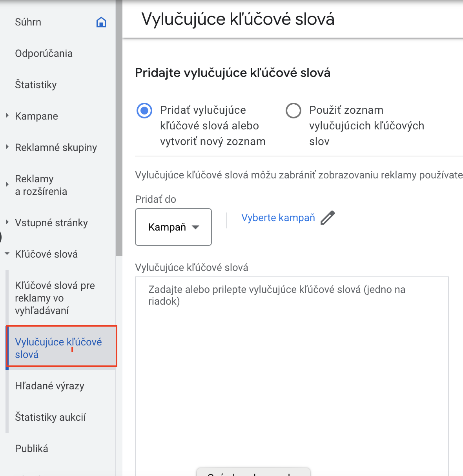Expand the Kampane section arrow
The height and width of the screenshot is (476, 463).
(x=7, y=116)
